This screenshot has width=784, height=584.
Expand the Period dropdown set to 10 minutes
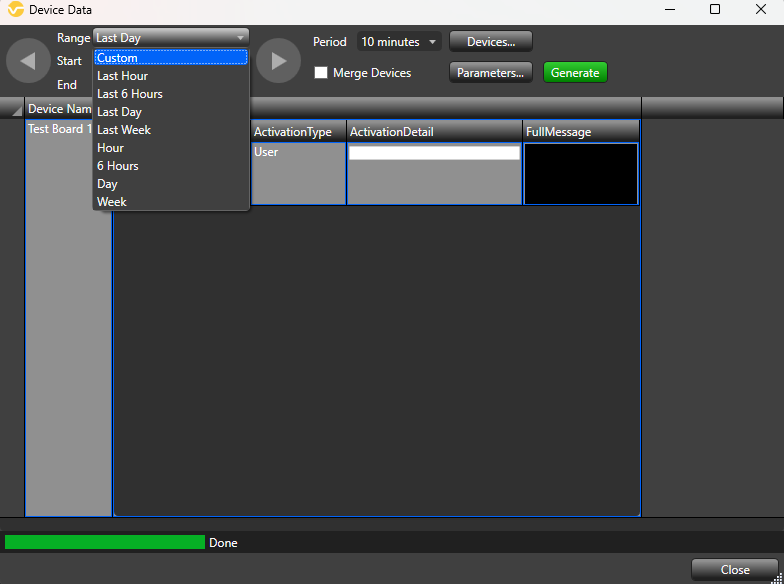[399, 42]
